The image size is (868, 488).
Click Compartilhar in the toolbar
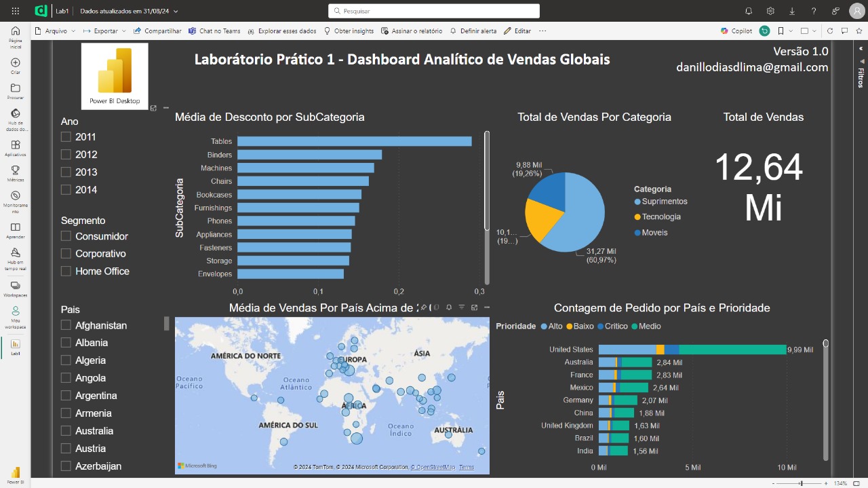157,31
